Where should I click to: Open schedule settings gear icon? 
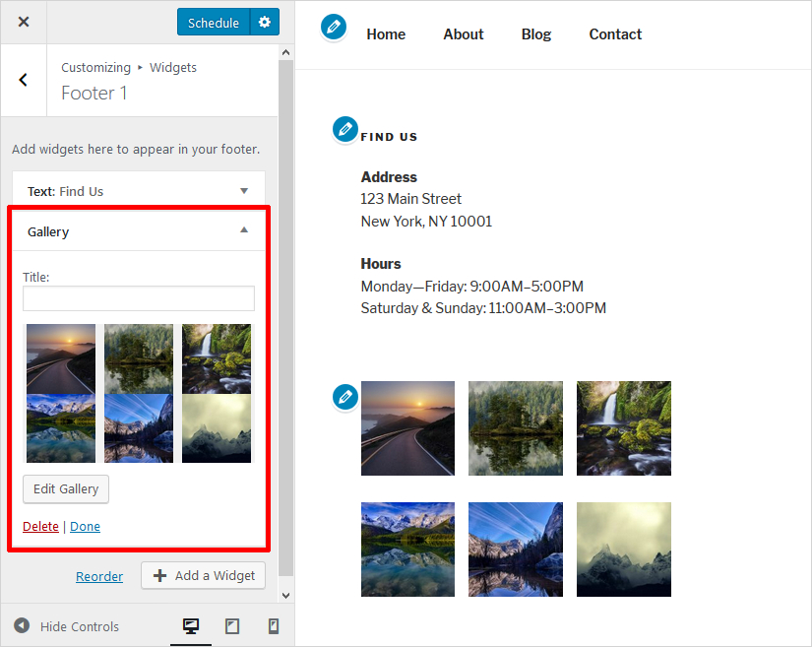coord(264,22)
